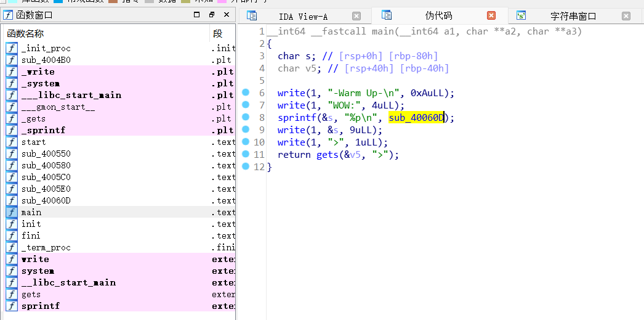Switch to the 伪代码 pseudocode tab

[438, 15]
